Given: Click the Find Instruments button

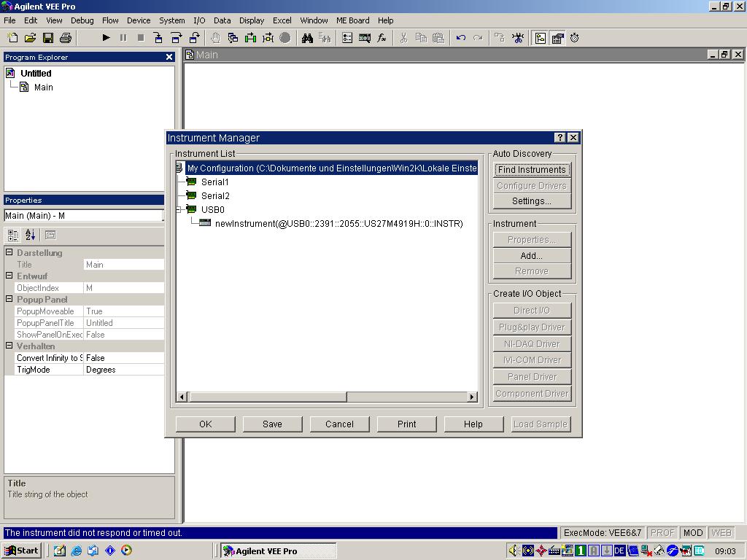Looking at the screenshot, I should point(531,170).
